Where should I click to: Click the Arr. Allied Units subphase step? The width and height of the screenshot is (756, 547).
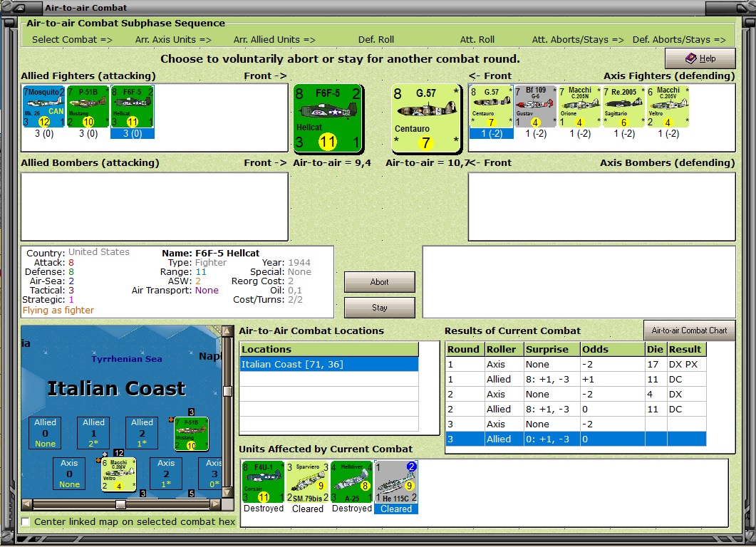point(274,39)
